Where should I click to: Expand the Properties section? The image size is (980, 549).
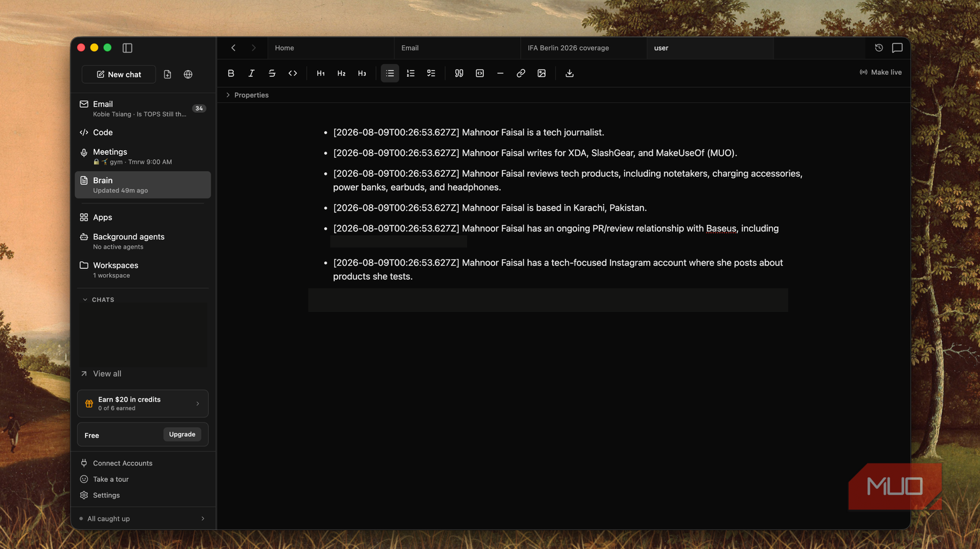click(x=247, y=95)
